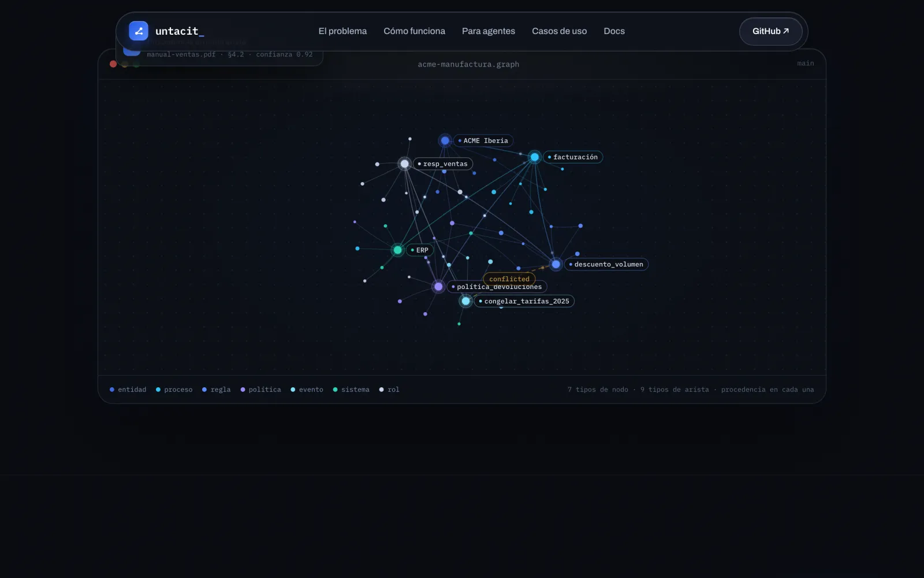The image size is (924, 578).
Task: Click the untacit_ brand name
Action: point(180,31)
